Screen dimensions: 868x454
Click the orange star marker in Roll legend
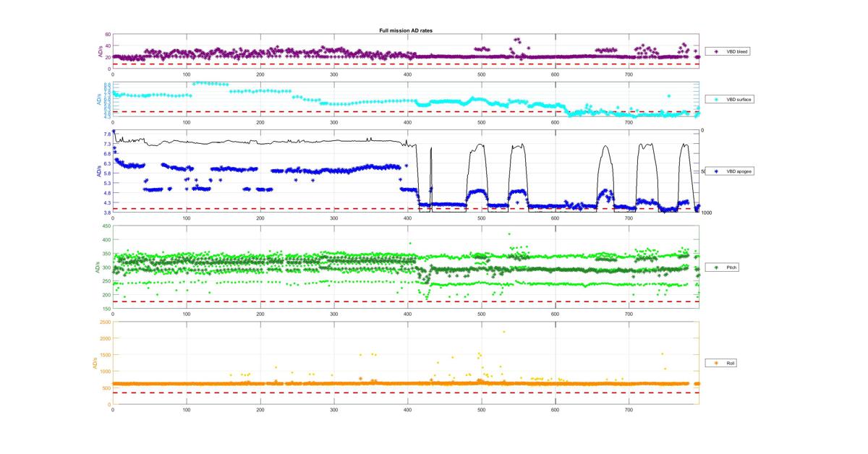pyautogui.click(x=716, y=363)
